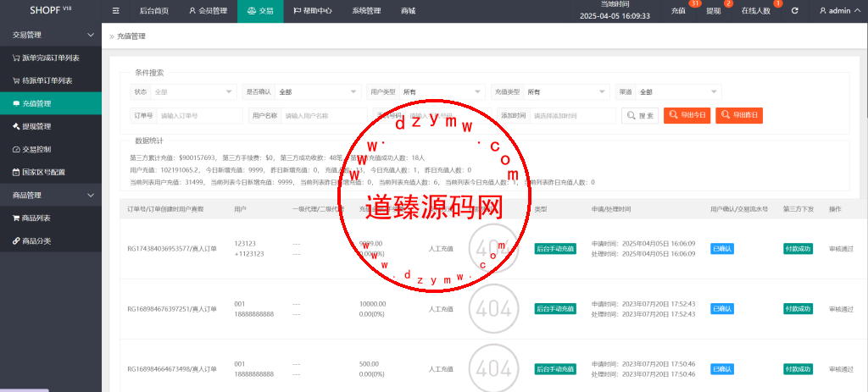Image resolution: width=868 pixels, height=392 pixels.
Task: Click 已确认 badge in 17:52:43 row
Action: pos(722,309)
